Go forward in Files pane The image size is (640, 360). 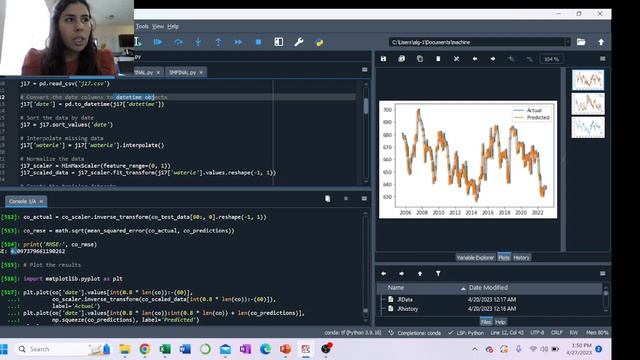(x=402, y=273)
